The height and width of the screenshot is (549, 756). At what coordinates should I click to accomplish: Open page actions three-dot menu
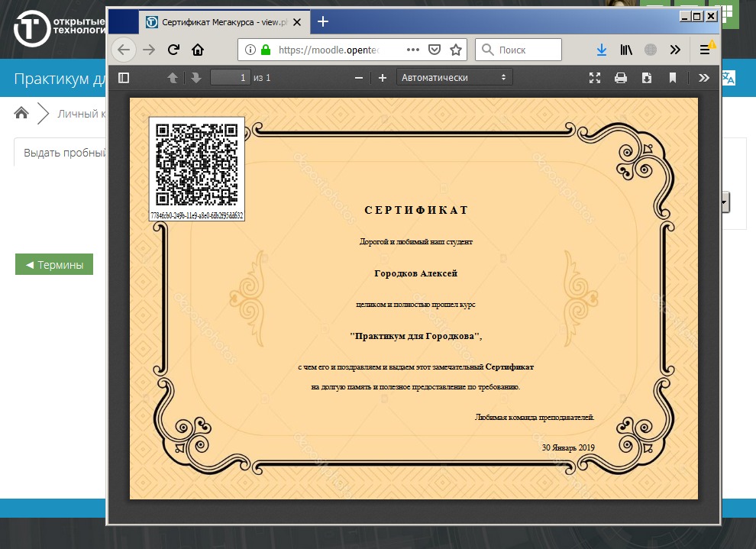[412, 50]
